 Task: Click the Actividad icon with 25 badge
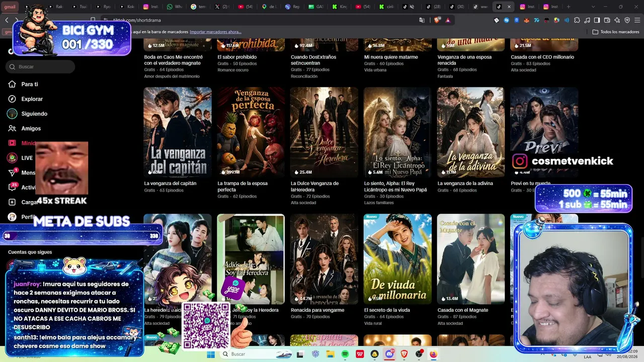click(x=12, y=187)
